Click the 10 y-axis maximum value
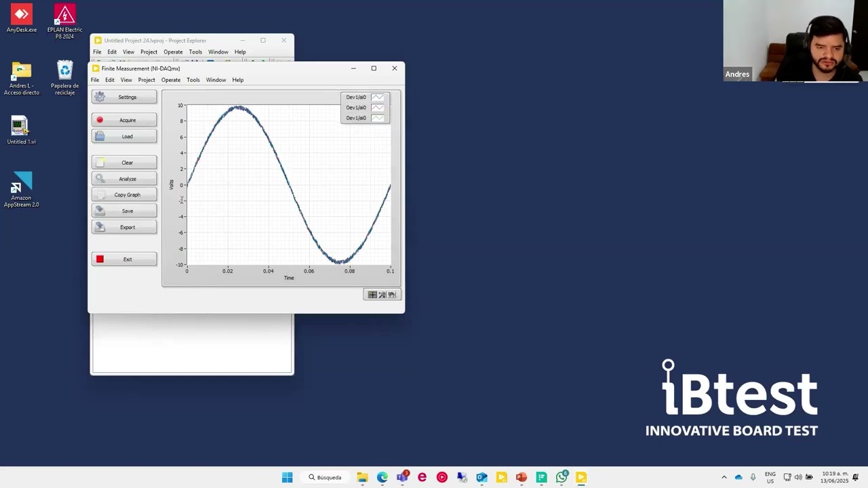868x488 pixels. pos(180,105)
